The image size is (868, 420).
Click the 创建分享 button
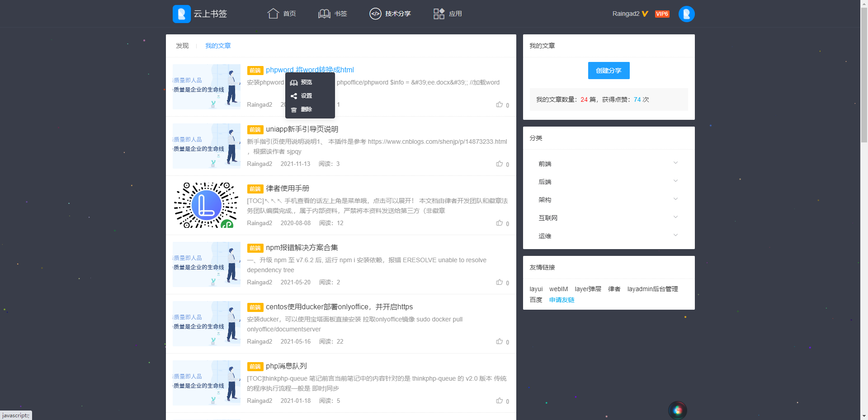pyautogui.click(x=609, y=71)
